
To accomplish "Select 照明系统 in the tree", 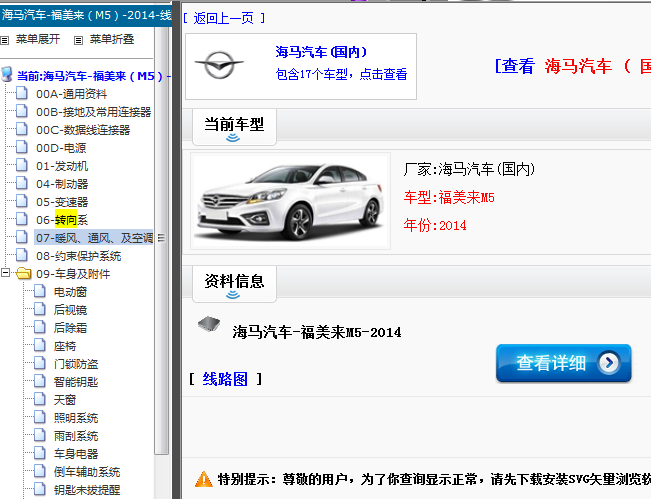I will click(x=75, y=418).
